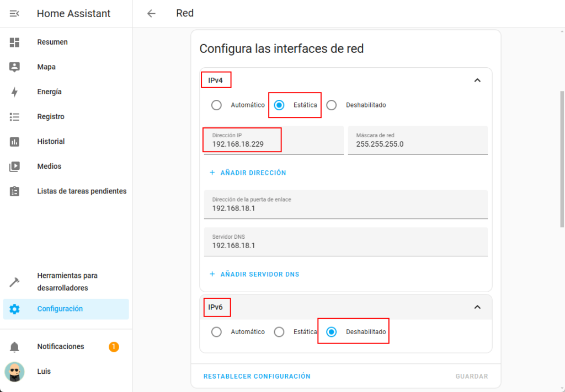The height and width of the screenshot is (392, 565).
Task: Click the Notificaciones bell icon
Action: tap(14, 347)
